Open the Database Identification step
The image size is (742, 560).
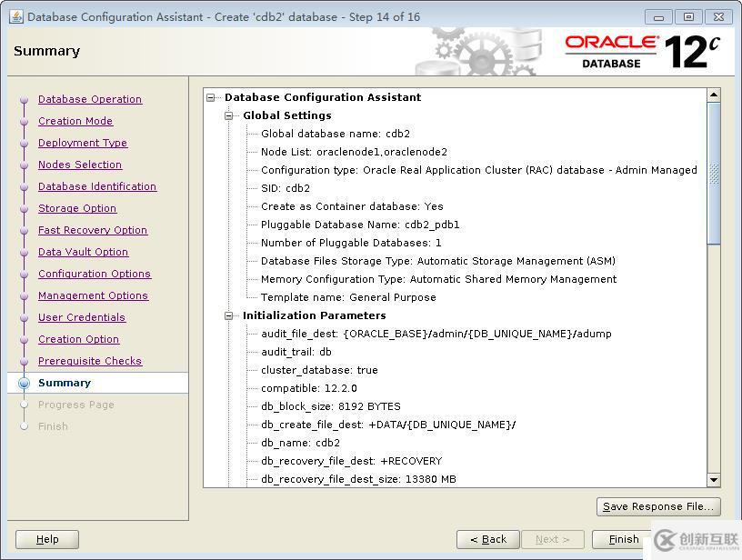pos(97,186)
